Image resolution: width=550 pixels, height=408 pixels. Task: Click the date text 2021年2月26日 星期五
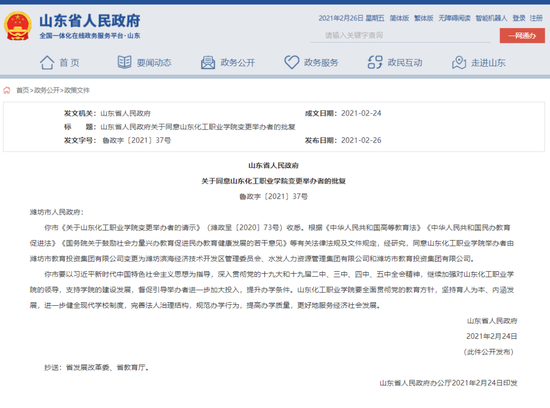[x=351, y=18]
